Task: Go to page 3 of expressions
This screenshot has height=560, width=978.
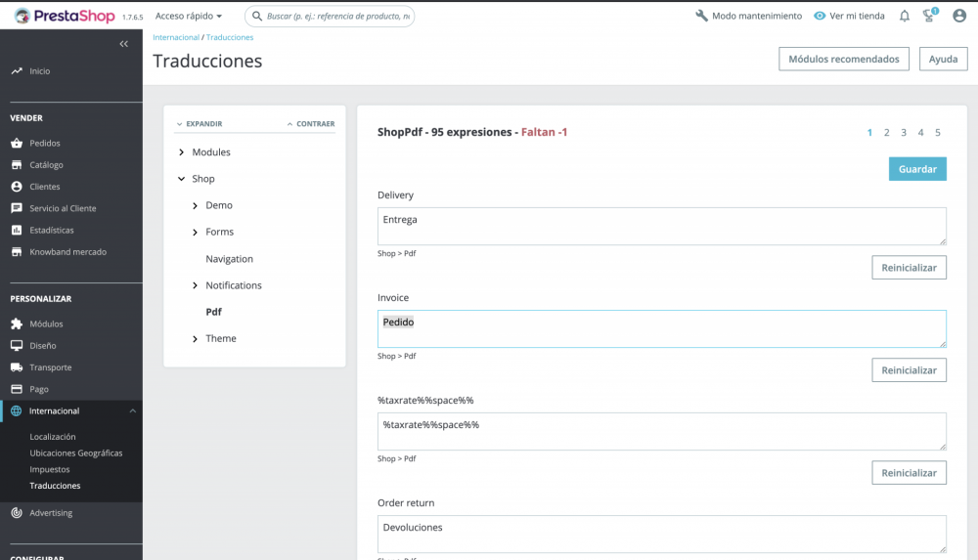Action: [x=904, y=132]
